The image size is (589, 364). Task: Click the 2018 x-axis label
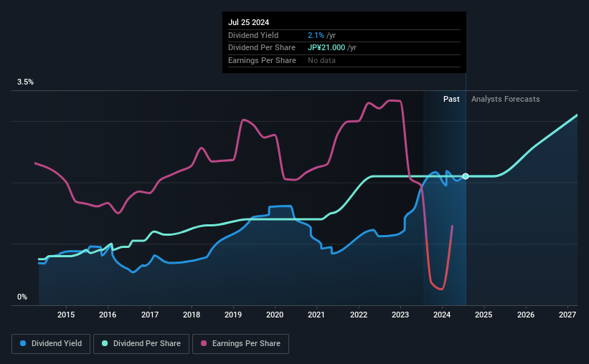click(x=192, y=315)
